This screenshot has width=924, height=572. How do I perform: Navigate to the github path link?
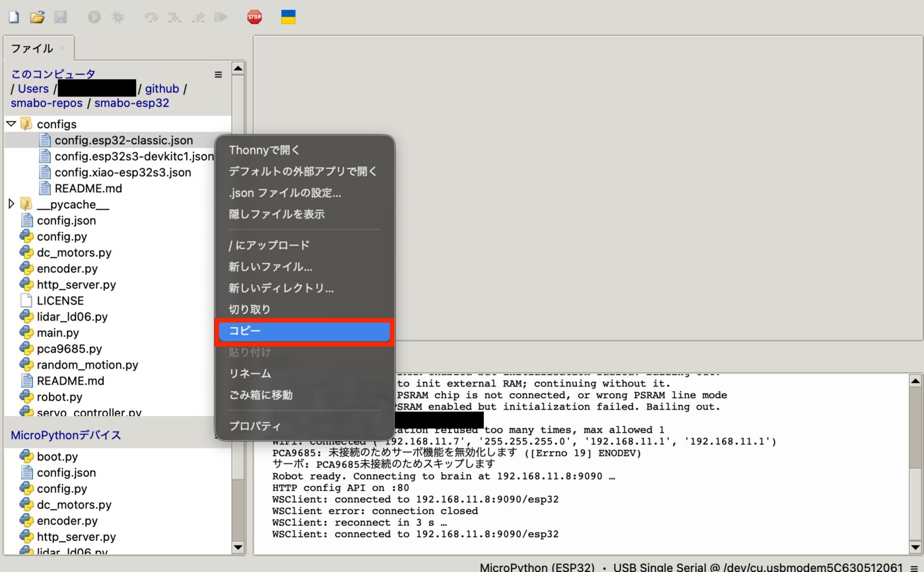(162, 89)
